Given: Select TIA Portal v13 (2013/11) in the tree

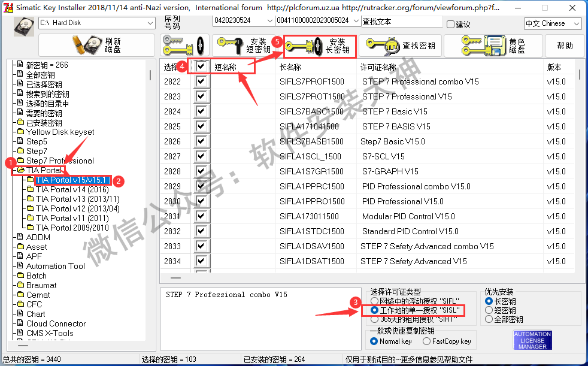Looking at the screenshot, I should click(x=78, y=199).
